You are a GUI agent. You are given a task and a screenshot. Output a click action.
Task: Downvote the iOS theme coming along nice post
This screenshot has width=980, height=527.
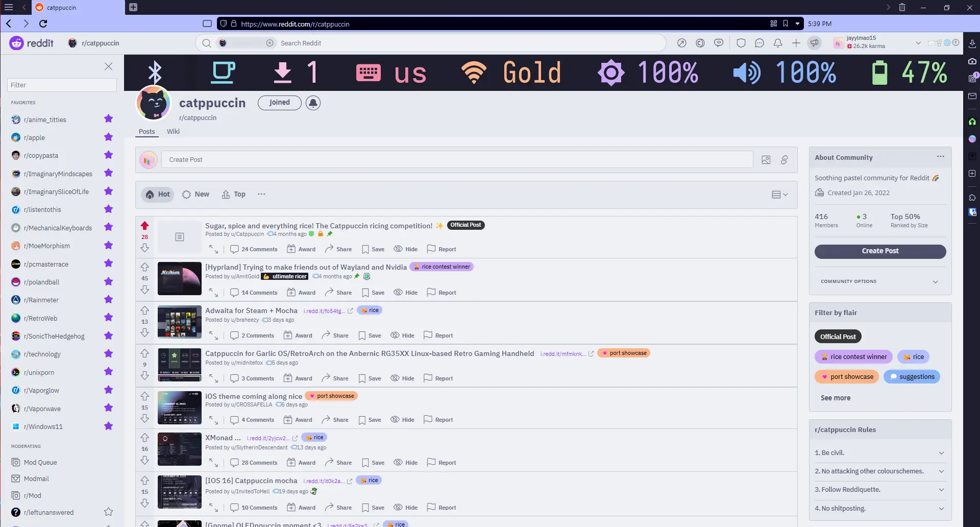pyautogui.click(x=145, y=418)
